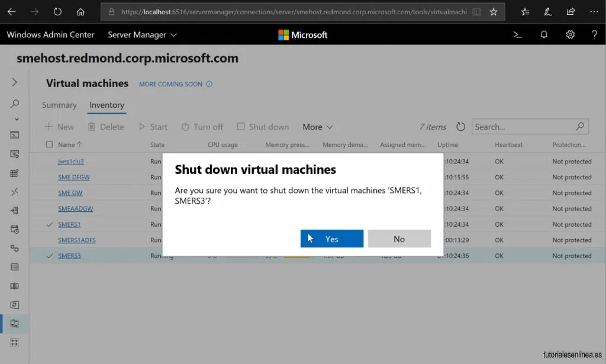The image size is (606, 364).
Task: Open the SMERS3 virtual machine link
Action: pyautogui.click(x=69, y=256)
